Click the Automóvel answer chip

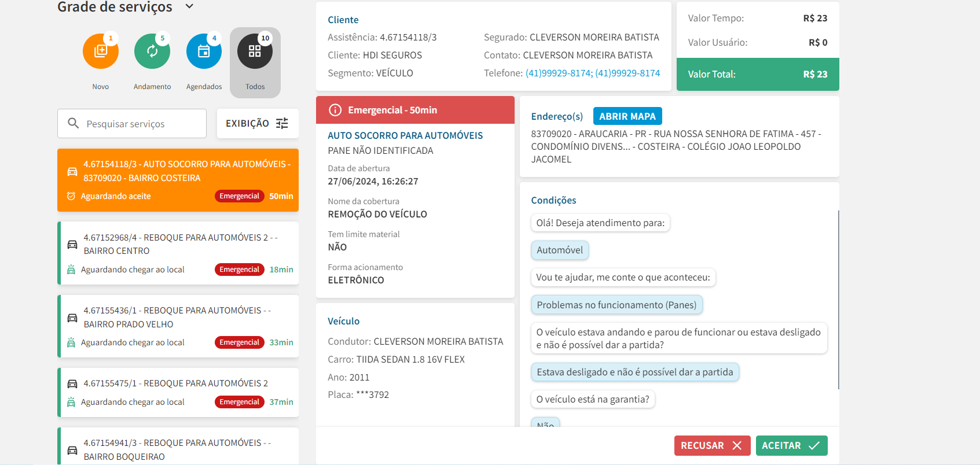tap(560, 250)
